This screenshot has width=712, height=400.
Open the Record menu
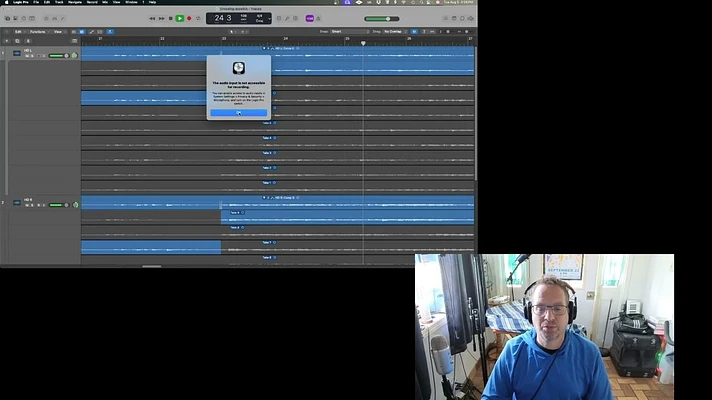click(92, 2)
